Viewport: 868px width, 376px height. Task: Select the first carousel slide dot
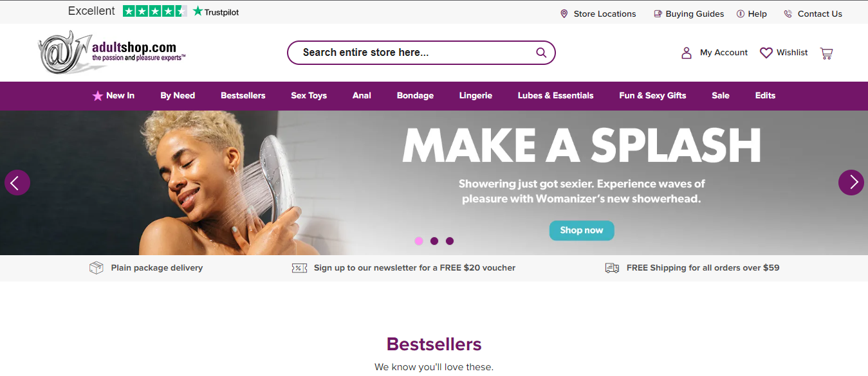(x=419, y=241)
